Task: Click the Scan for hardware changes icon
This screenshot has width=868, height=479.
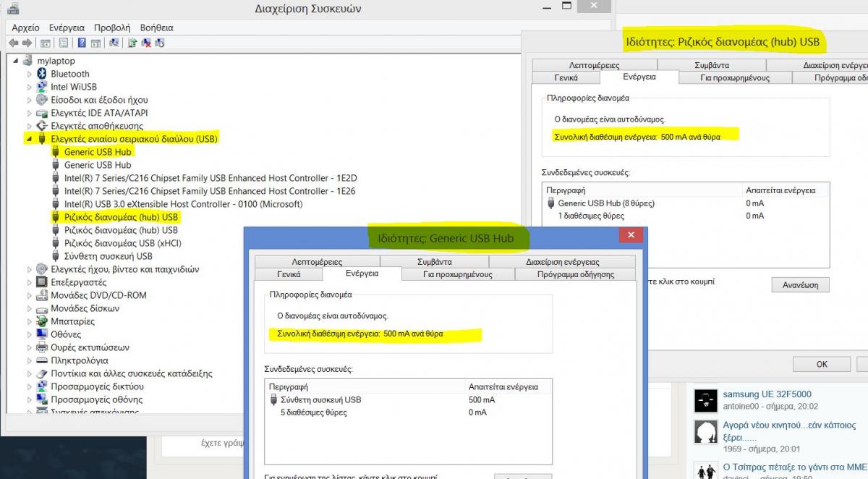Action: pyautogui.click(x=114, y=43)
